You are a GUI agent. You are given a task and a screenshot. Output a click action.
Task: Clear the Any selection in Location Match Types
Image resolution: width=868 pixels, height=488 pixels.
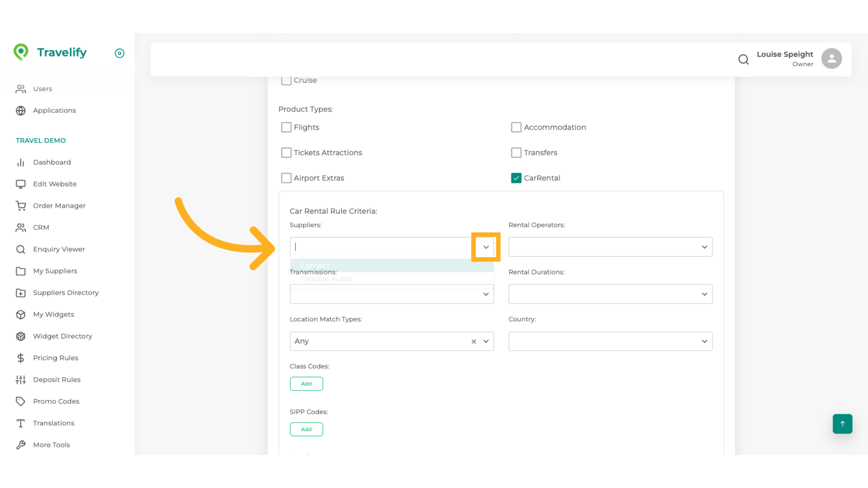[x=473, y=341]
